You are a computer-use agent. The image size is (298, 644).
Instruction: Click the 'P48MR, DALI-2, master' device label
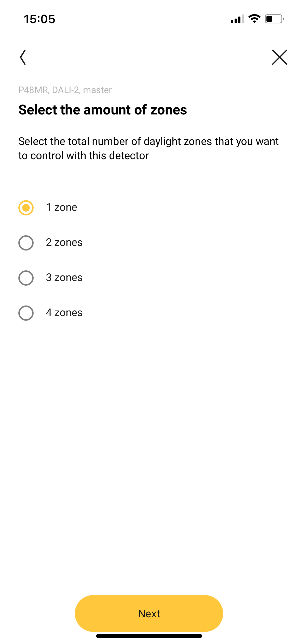pos(65,90)
